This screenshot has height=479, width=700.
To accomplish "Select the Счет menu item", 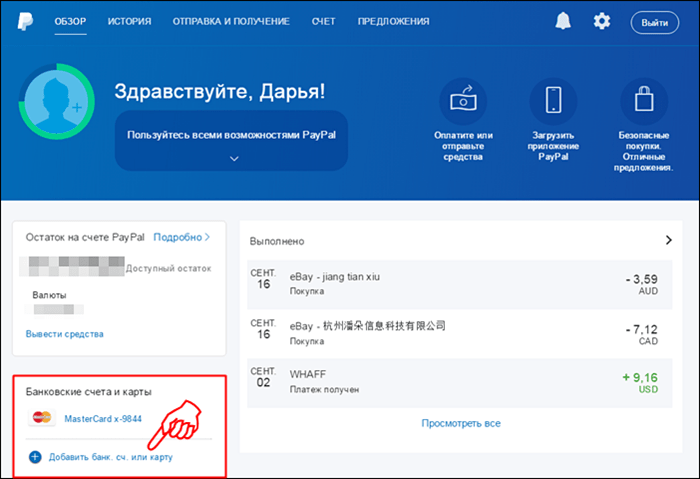I will (323, 21).
